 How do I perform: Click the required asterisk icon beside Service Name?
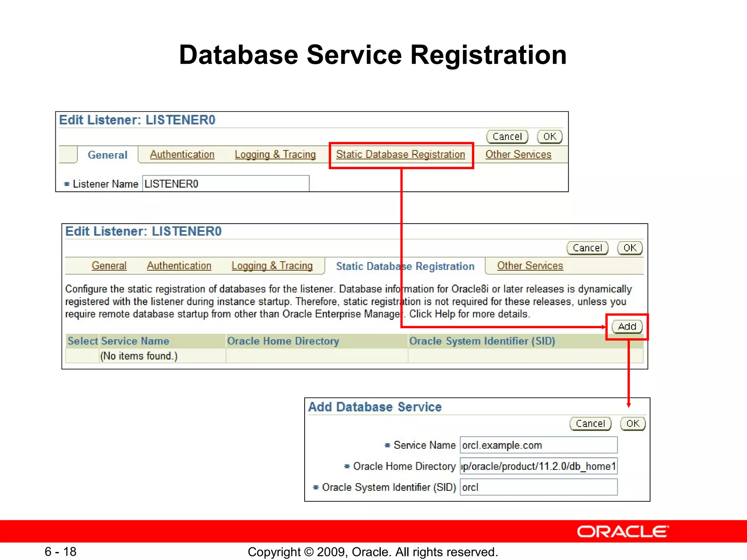coord(387,445)
